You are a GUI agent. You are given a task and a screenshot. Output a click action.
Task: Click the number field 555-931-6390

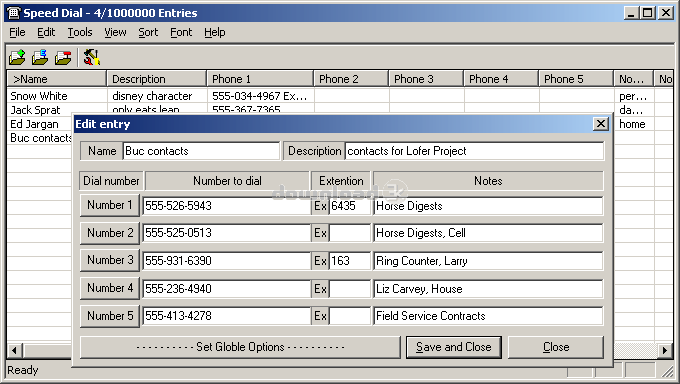(226, 261)
